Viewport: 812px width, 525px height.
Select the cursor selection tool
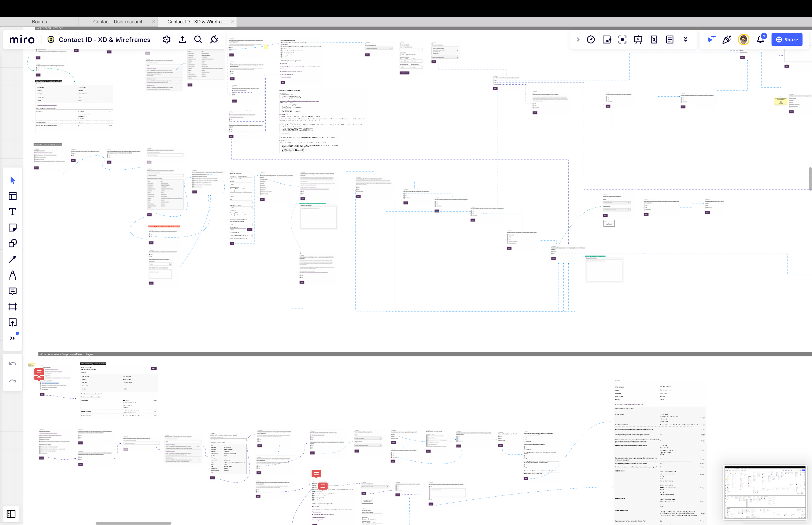13,180
